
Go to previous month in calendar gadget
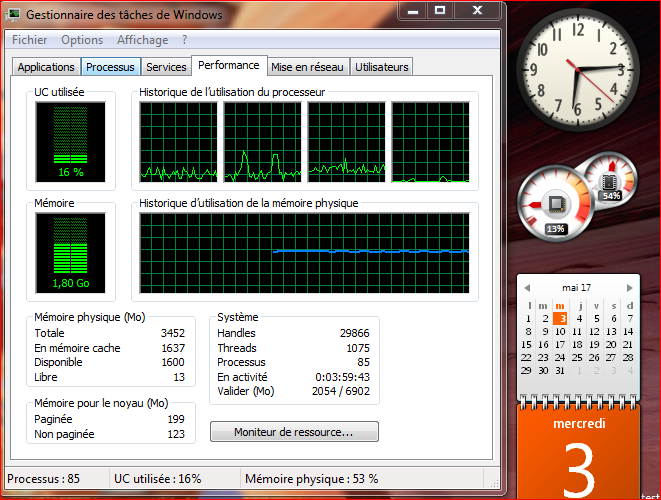(x=525, y=285)
